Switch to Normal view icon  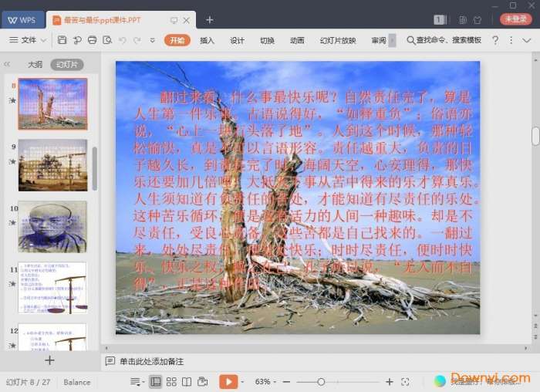156,382
